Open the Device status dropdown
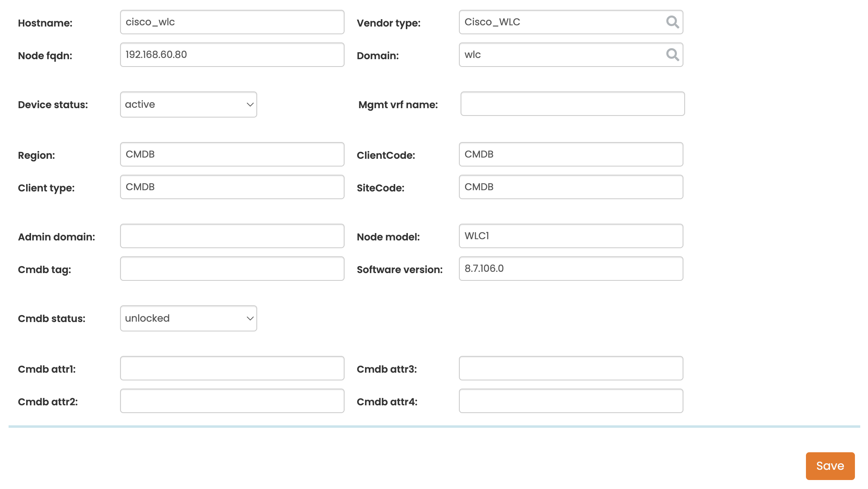The height and width of the screenshot is (489, 868). tap(188, 104)
